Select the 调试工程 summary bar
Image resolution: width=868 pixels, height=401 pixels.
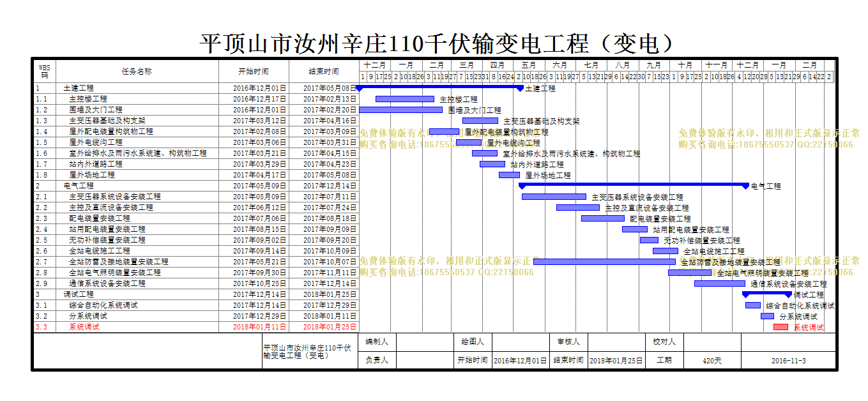coord(767,294)
